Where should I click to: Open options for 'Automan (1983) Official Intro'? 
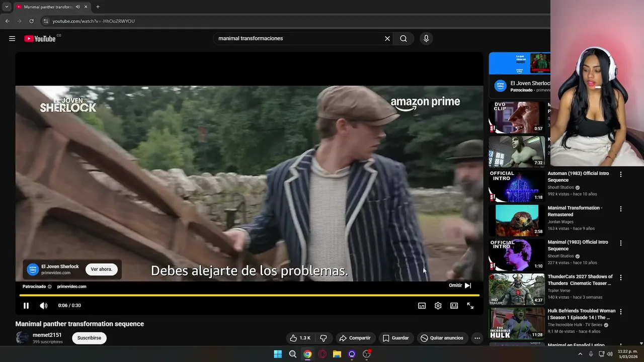tap(620, 174)
